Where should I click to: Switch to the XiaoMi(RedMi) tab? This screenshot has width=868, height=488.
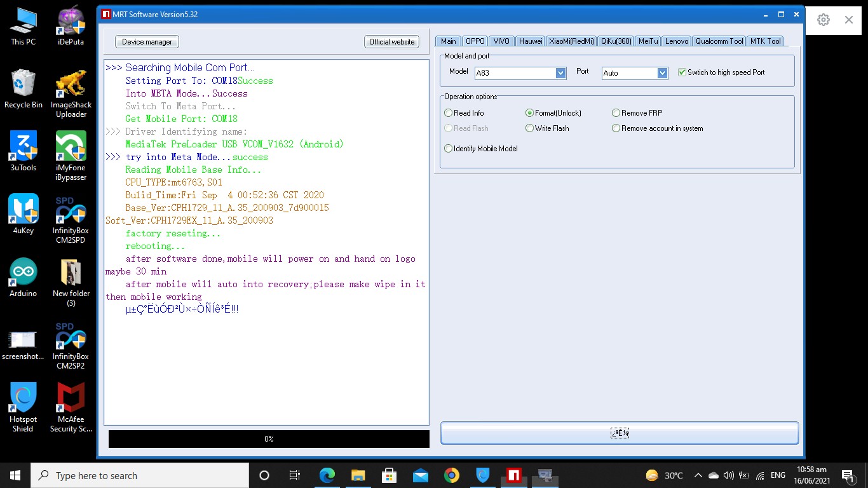571,41
